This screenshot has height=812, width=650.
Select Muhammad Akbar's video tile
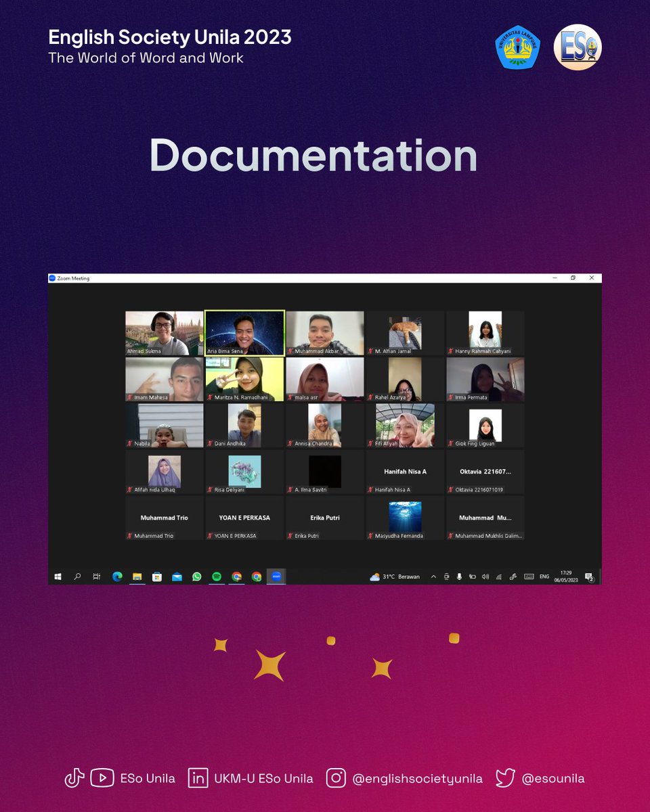325,333
